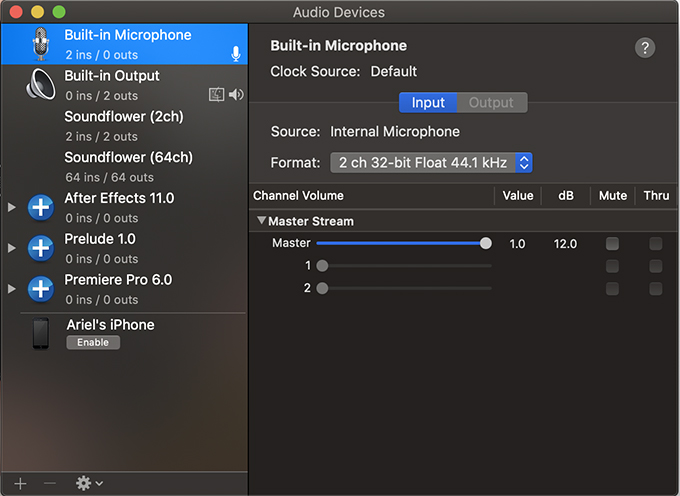This screenshot has width=680, height=496.
Task: Select Soundflower (2ch) in device list
Action: pos(124,126)
